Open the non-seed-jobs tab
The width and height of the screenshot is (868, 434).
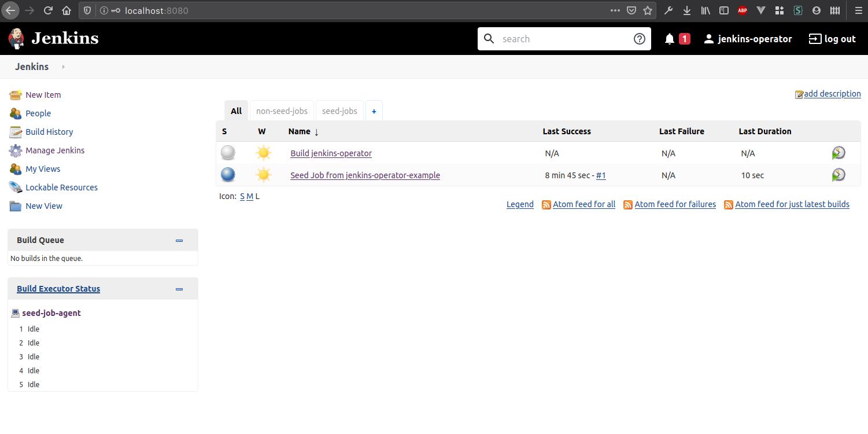281,111
